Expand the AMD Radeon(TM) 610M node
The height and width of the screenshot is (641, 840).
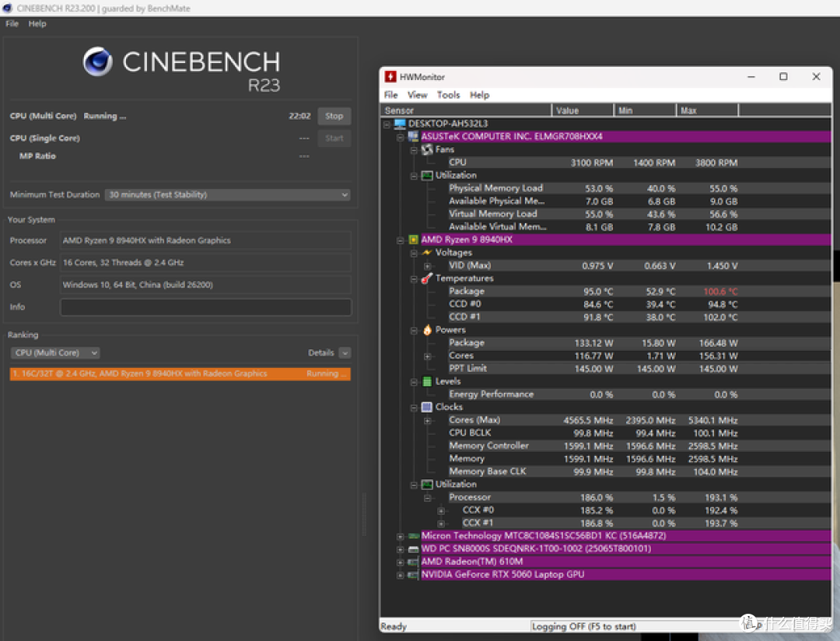(x=401, y=562)
